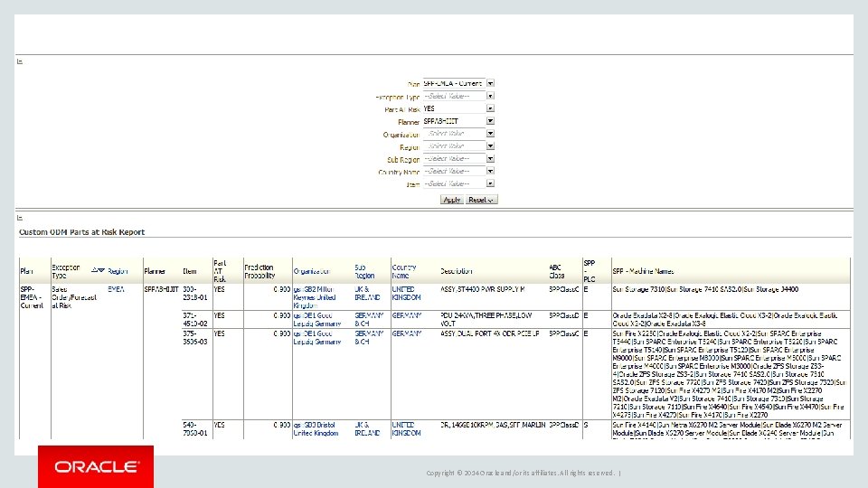868x488 pixels.
Task: Click the ASSY,ST4400 PWR SUPPLY description cell
Action: [482, 289]
